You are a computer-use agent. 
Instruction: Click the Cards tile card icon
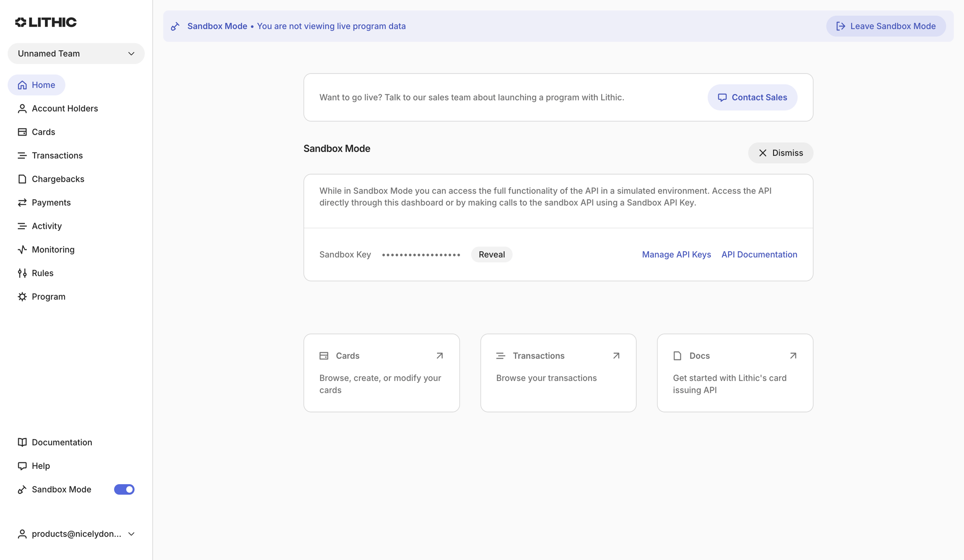click(324, 356)
